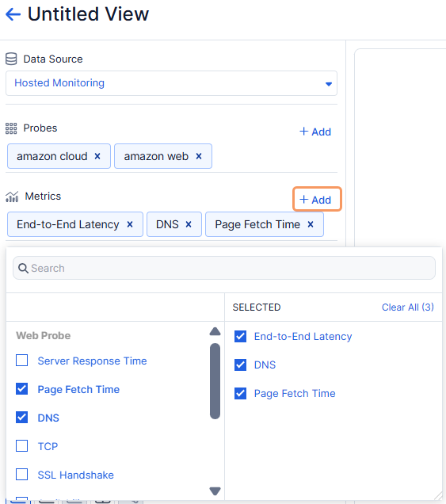Click the search magnifier icon
446x504 pixels.
tap(23, 268)
